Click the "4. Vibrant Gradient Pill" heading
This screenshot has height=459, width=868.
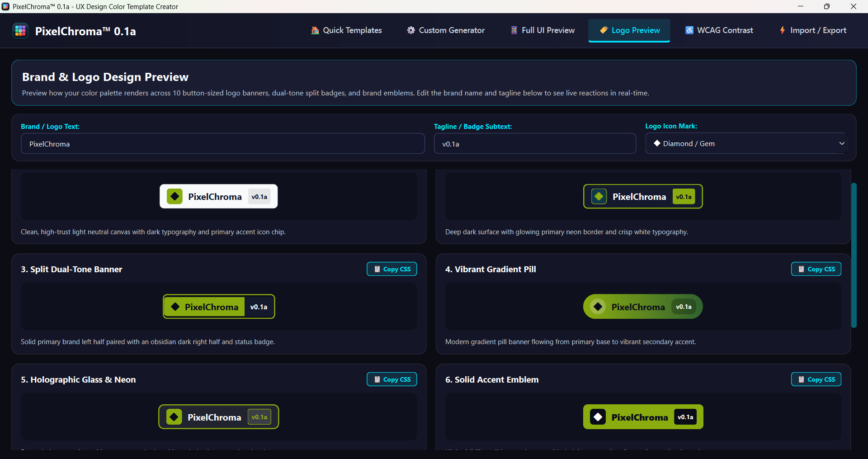(x=491, y=269)
